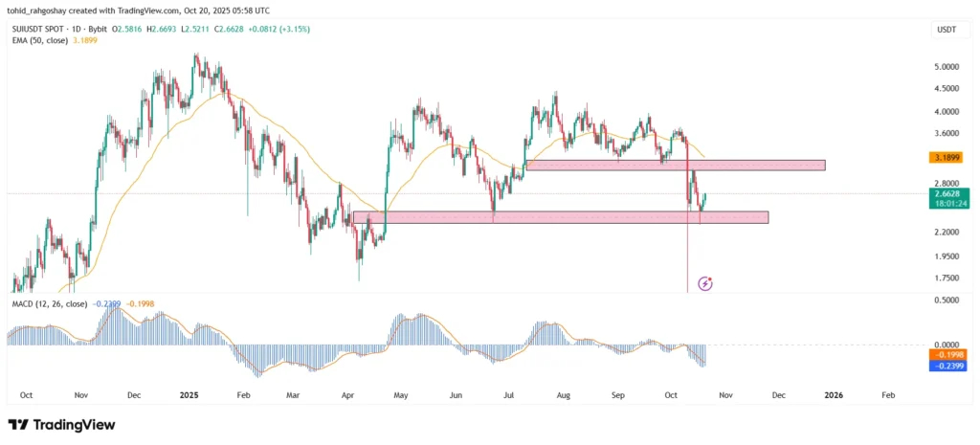The height and width of the screenshot is (445, 980).
Task: Click the blue -0.2399 MACD value label
Action: (x=947, y=365)
